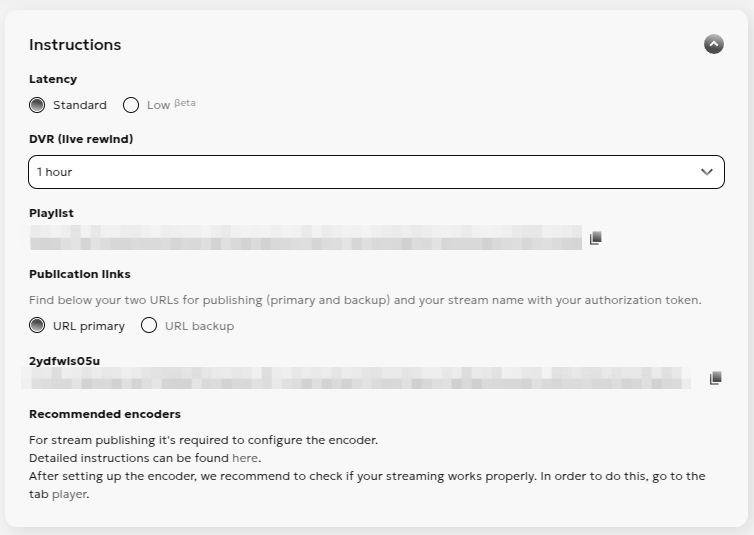Click the blurred Playlist URL text
Viewport: 754px width, 535px height.
(x=305, y=238)
